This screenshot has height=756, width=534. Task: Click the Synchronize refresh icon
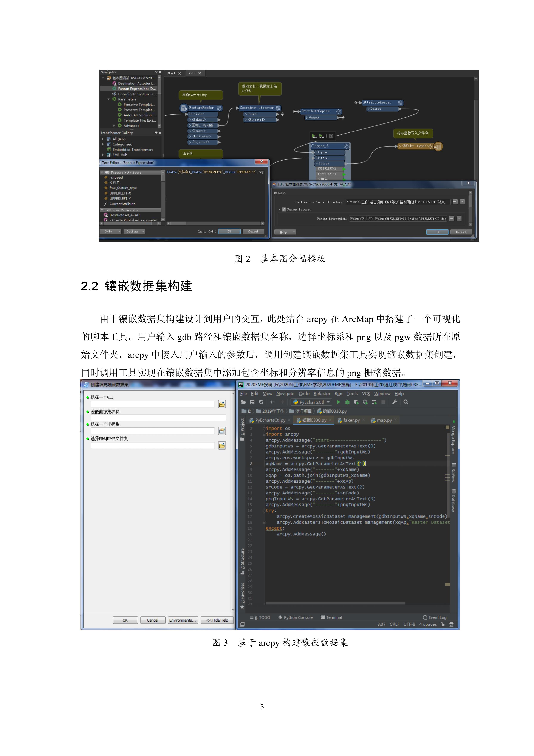pyautogui.click(x=261, y=402)
